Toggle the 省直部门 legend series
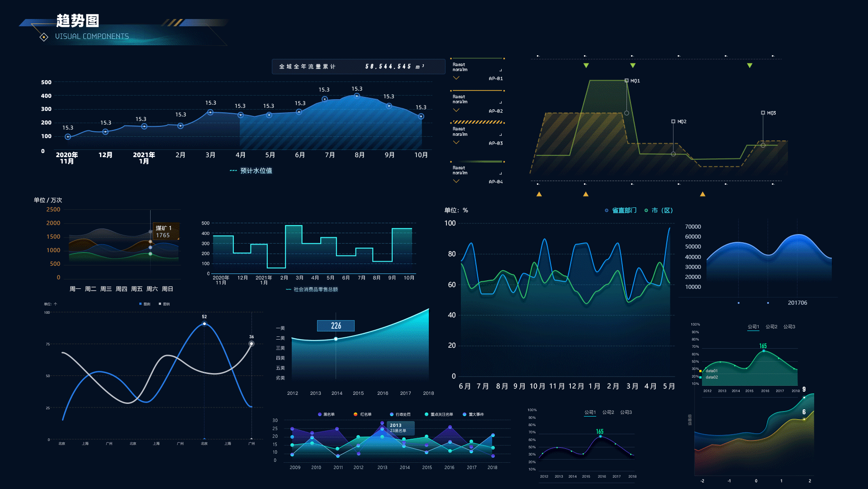 [621, 210]
